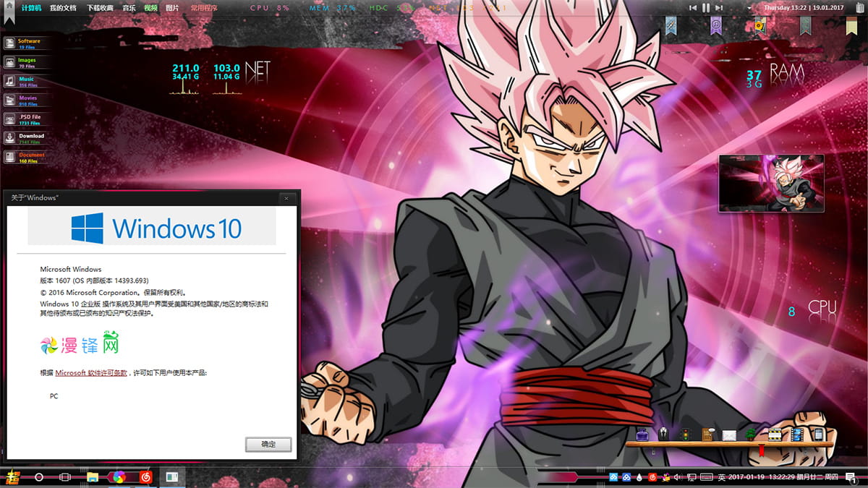Open the 视频 menu in the top bar
The image size is (868, 488).
(x=150, y=7)
